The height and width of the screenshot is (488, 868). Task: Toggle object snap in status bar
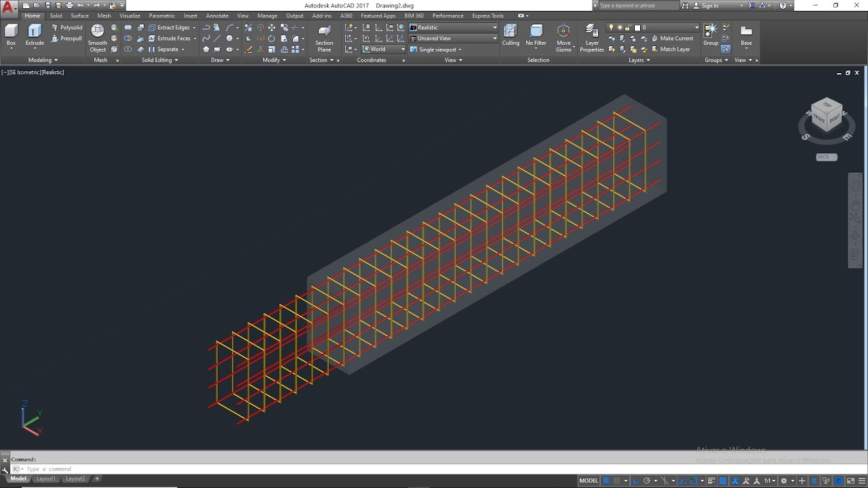pos(693,481)
